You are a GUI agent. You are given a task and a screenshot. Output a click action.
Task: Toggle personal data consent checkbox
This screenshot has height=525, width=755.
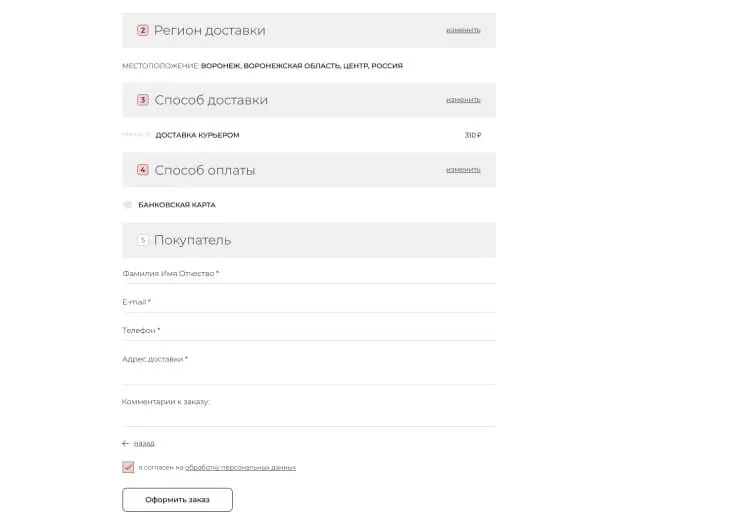(128, 467)
